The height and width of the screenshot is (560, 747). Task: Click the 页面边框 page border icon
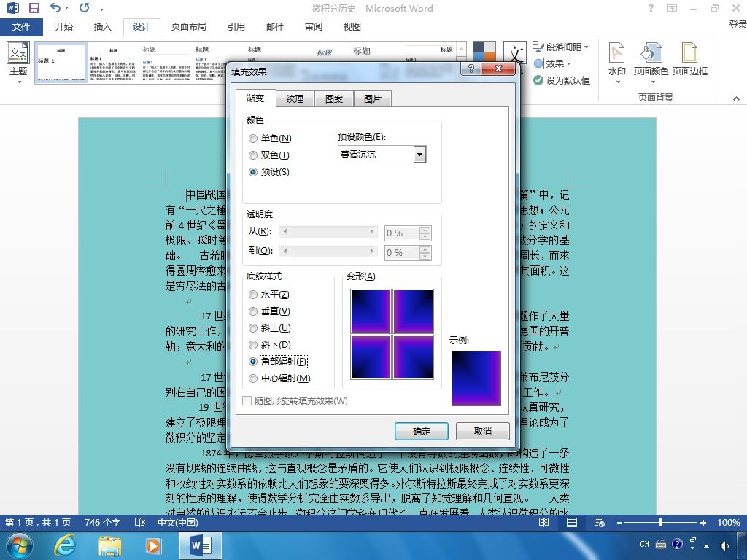(689, 52)
